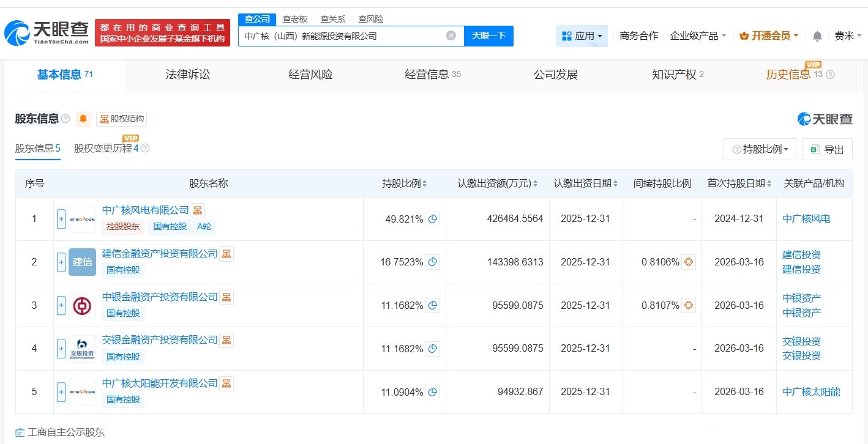Click the 导出 export button
The image size is (868, 444).
pos(827,149)
